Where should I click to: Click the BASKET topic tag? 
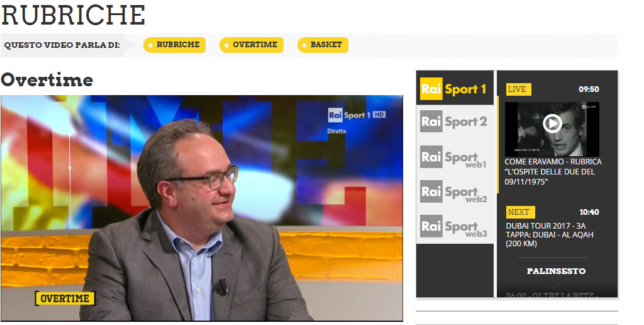click(x=323, y=45)
